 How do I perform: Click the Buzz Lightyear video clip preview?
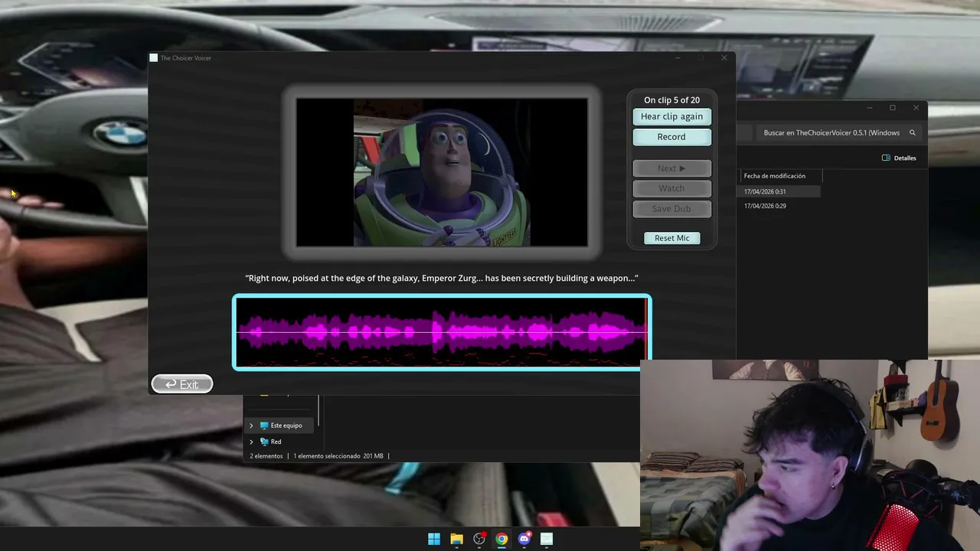point(442,172)
